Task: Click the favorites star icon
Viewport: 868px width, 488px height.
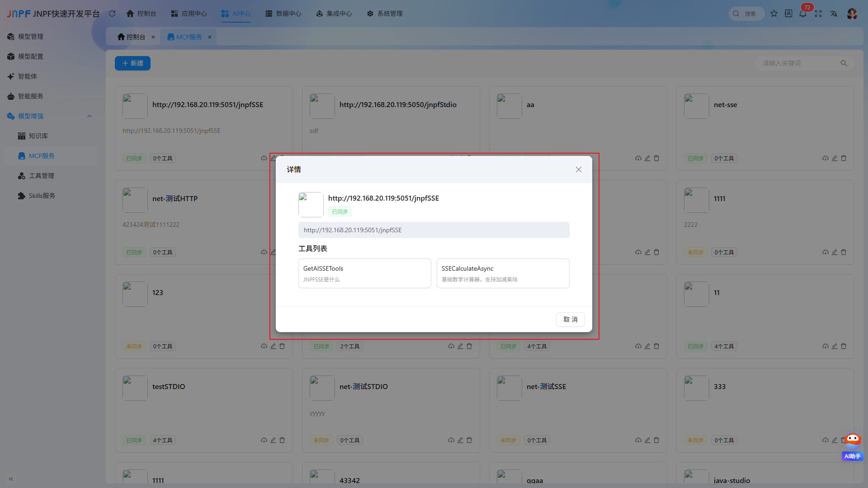Action: pyautogui.click(x=774, y=14)
